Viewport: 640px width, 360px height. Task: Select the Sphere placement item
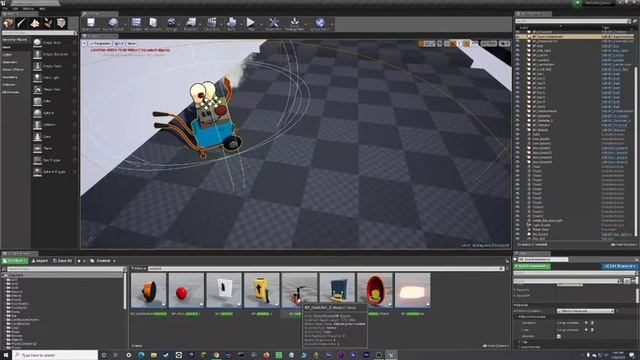55,113
